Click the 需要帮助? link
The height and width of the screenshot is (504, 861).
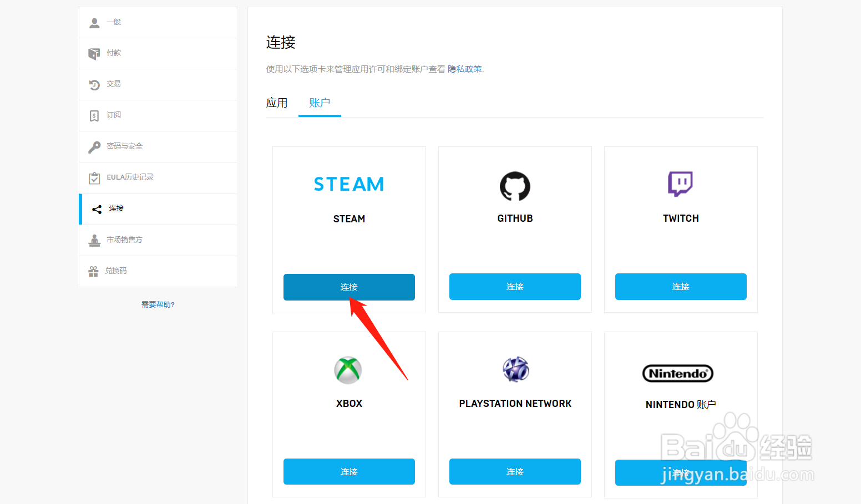coord(158,304)
